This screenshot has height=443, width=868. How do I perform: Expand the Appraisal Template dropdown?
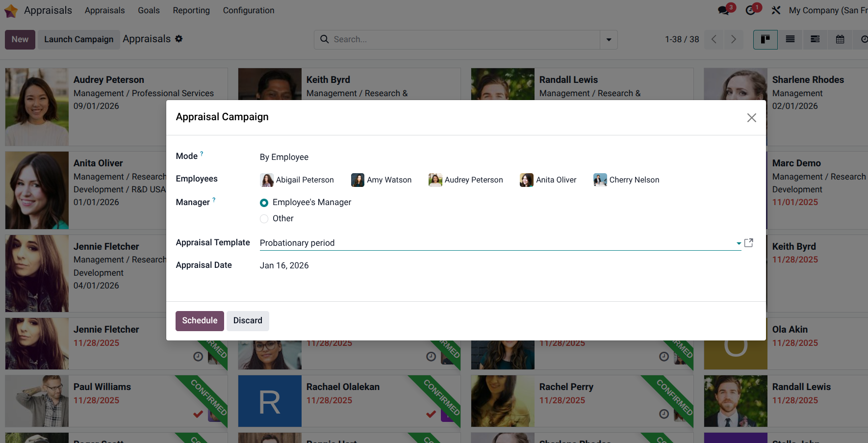[738, 243]
